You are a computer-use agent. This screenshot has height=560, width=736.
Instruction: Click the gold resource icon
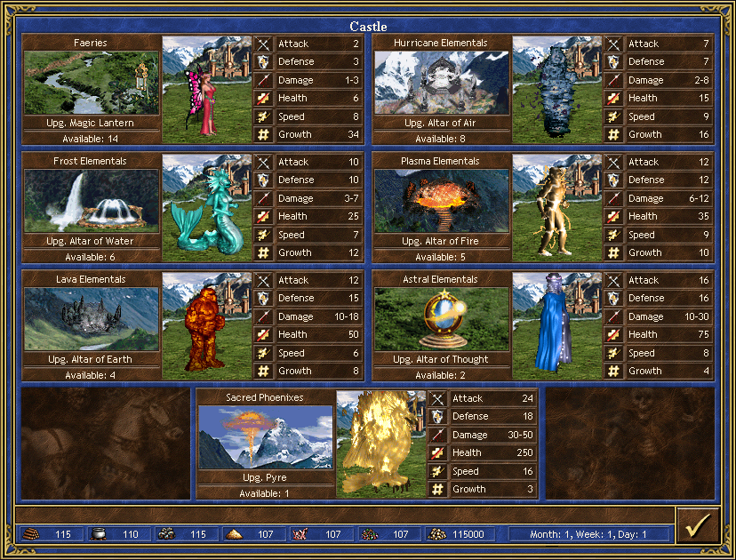[436, 534]
